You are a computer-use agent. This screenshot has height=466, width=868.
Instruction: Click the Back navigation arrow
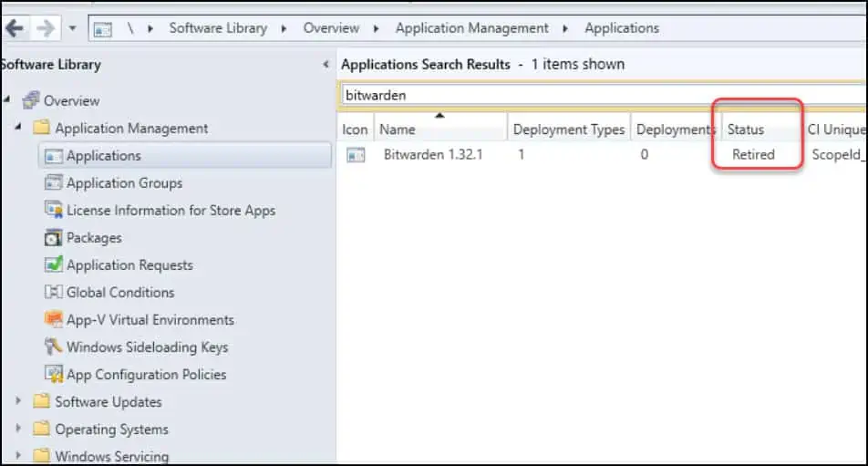point(14,27)
